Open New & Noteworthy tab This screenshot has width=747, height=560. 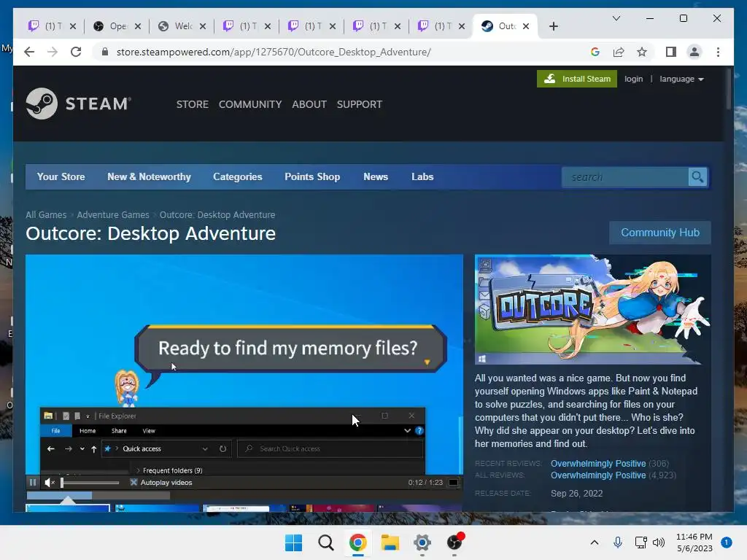[x=149, y=176]
